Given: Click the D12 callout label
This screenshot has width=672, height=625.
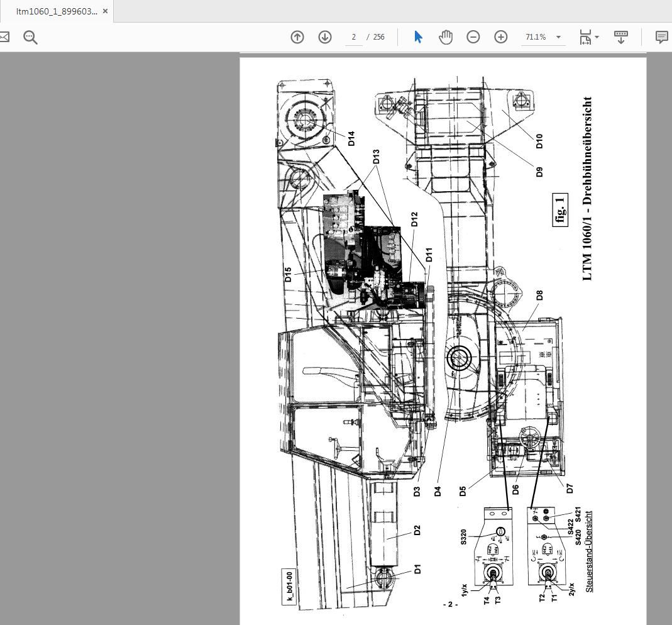Looking at the screenshot, I should (414, 219).
